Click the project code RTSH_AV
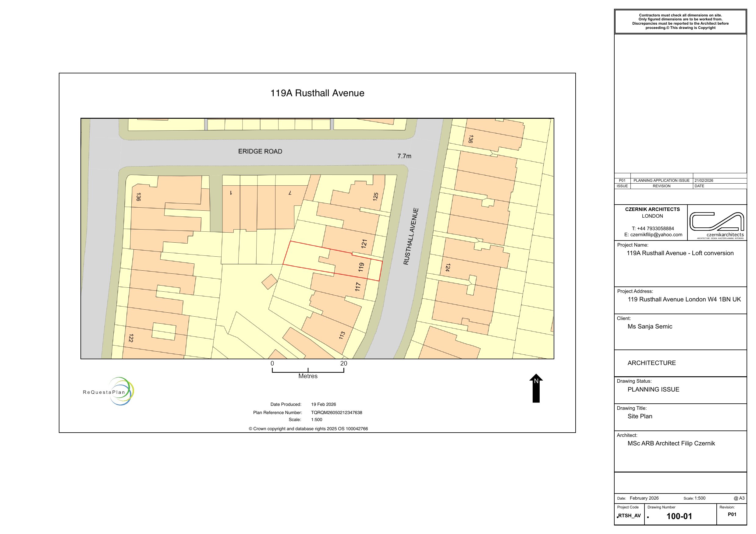This screenshot has width=756, height=534. click(629, 515)
